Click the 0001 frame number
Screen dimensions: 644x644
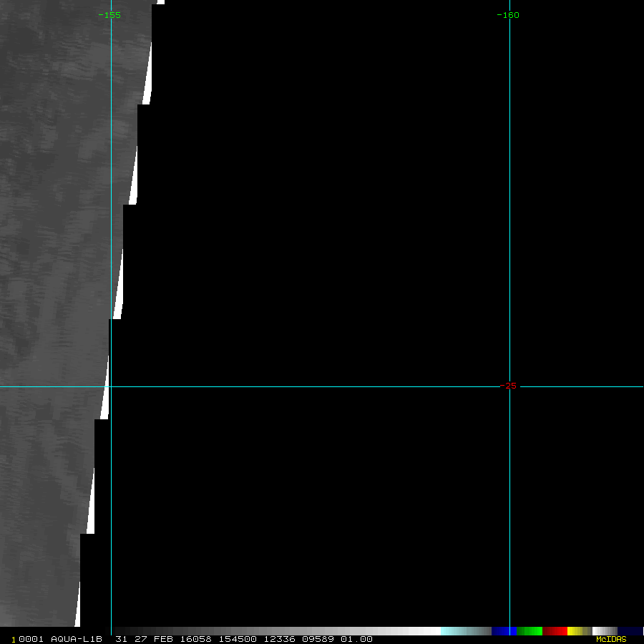point(31,639)
